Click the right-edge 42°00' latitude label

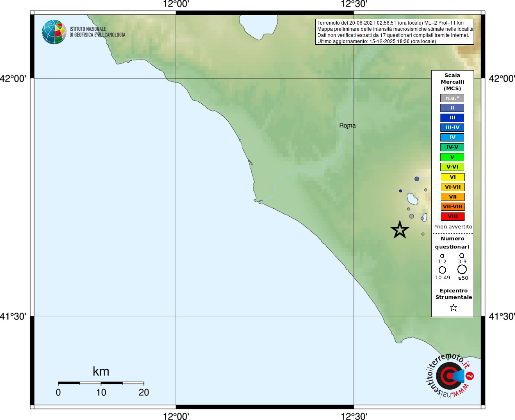click(x=502, y=78)
